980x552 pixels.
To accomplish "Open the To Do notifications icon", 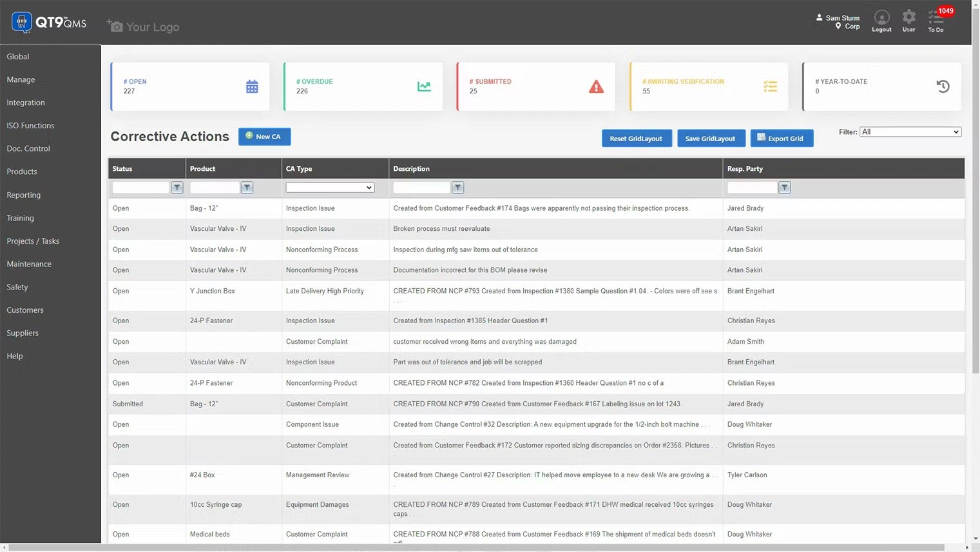I will pos(936,20).
